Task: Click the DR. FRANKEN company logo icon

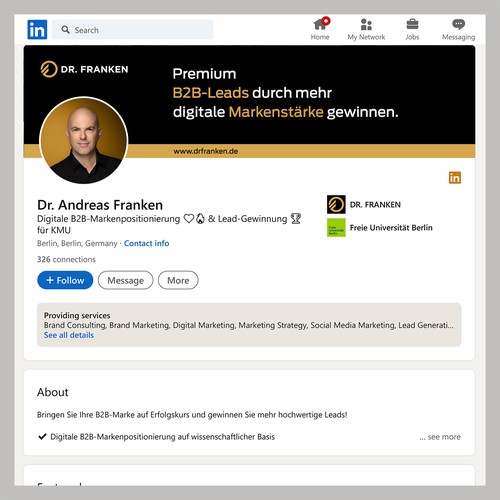Action: click(336, 204)
